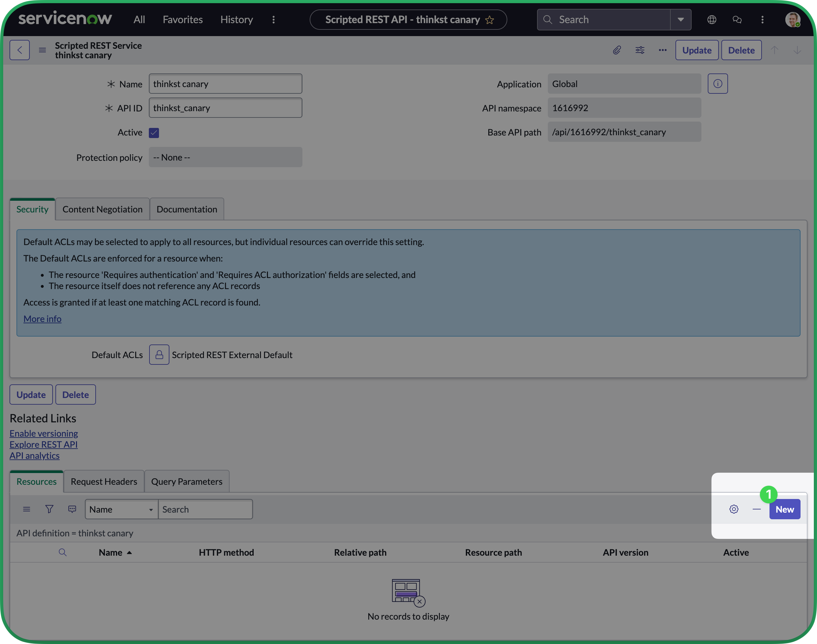Open the Explore REST API link
Image resolution: width=817 pixels, height=644 pixels.
click(43, 444)
